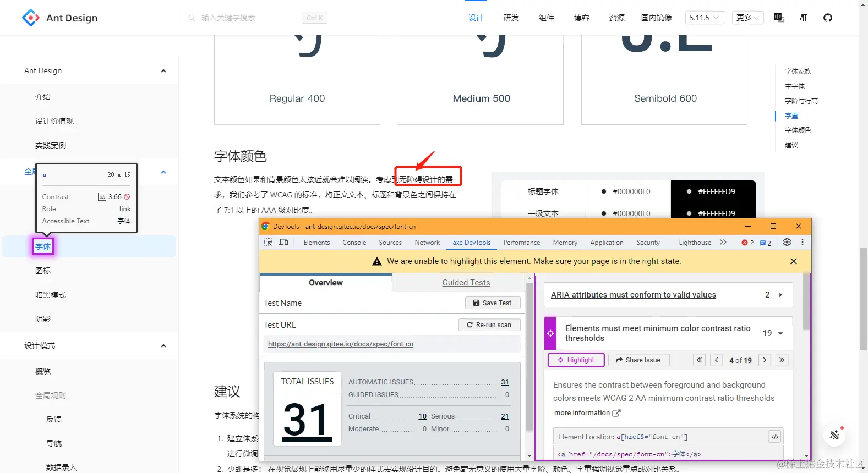The width and height of the screenshot is (868, 473).
Task: Jump to the last issue arrow
Action: pyautogui.click(x=782, y=360)
